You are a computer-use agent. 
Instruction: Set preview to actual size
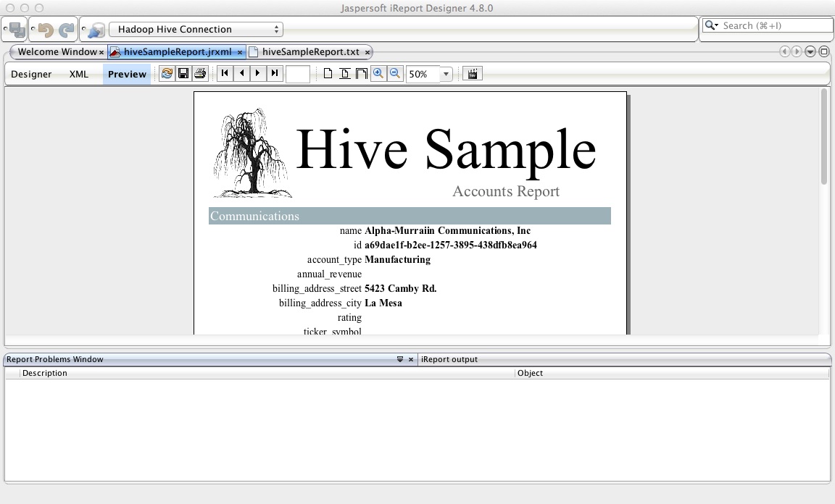pos(328,73)
